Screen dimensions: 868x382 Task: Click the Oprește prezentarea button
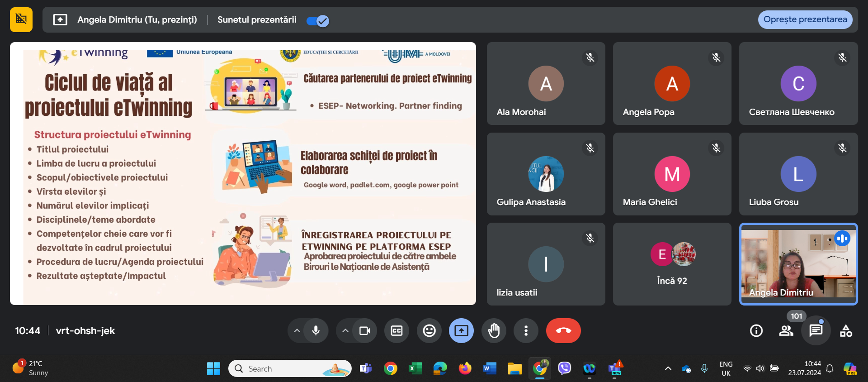coord(805,19)
